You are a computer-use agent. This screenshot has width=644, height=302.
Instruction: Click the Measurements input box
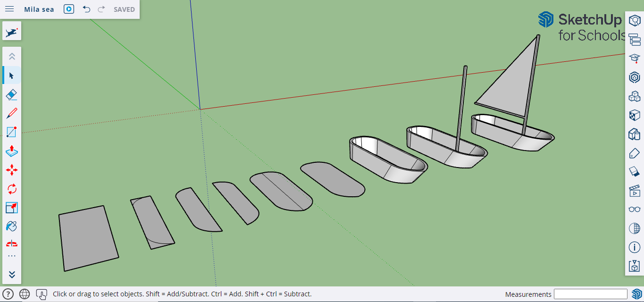tap(590, 294)
